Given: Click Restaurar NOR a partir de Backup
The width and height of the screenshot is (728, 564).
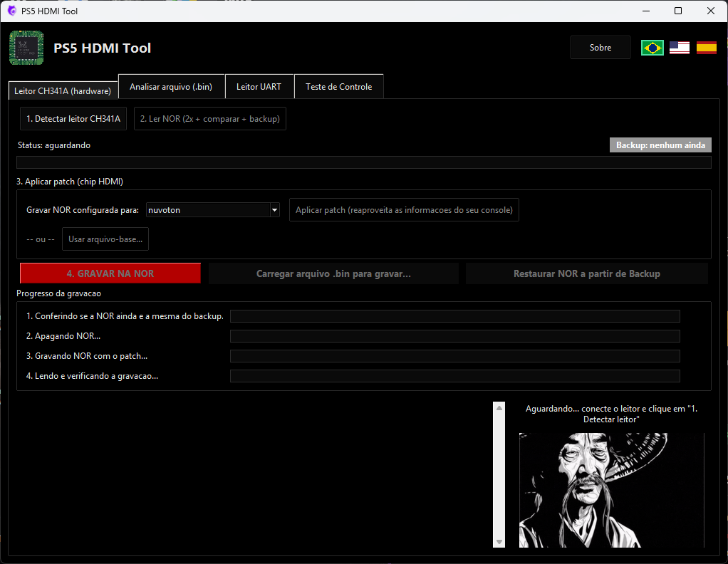Looking at the screenshot, I should (x=587, y=273).
